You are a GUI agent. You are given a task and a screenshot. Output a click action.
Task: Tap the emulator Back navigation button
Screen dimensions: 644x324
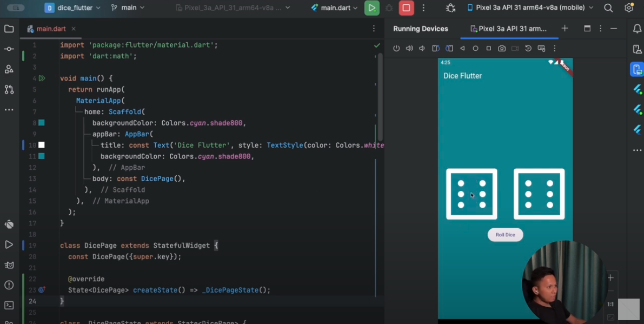[x=462, y=49]
